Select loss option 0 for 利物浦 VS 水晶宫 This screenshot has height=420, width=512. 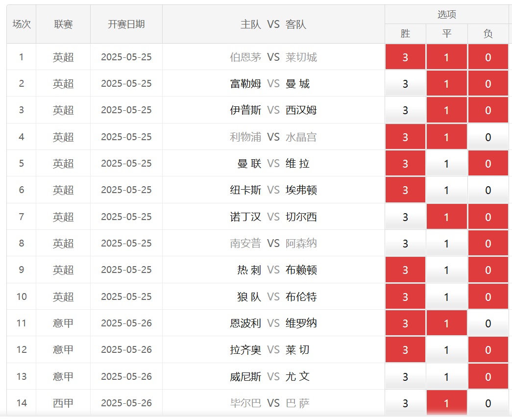[x=488, y=137]
